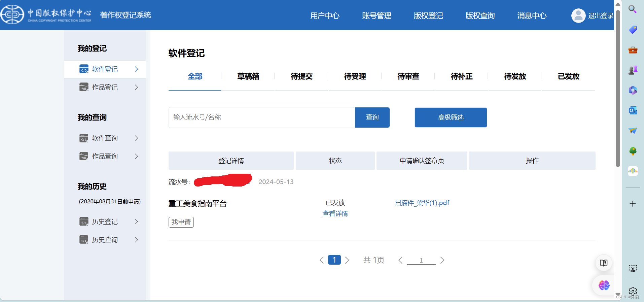The width and height of the screenshot is (644, 302).
Task: Open 消息中心 in top navigation
Action: 532,15
